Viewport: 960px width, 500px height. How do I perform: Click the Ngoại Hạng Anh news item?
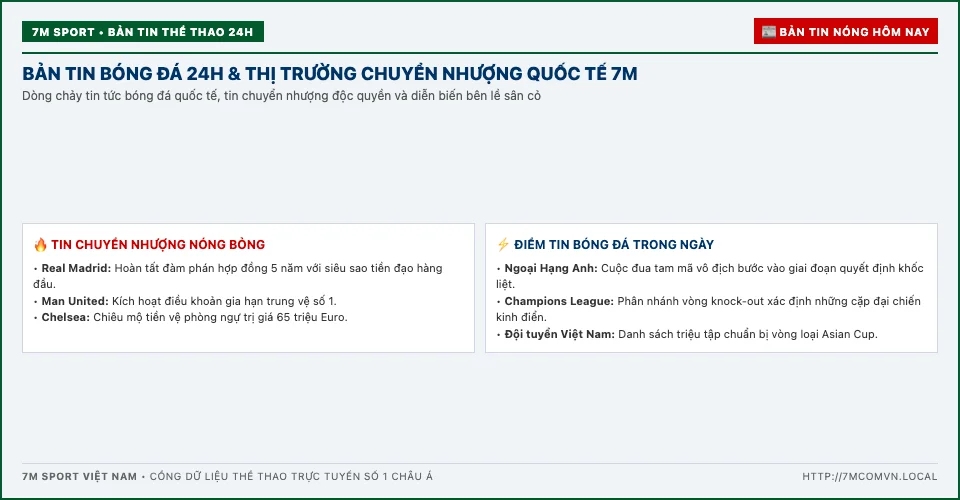coord(710,276)
